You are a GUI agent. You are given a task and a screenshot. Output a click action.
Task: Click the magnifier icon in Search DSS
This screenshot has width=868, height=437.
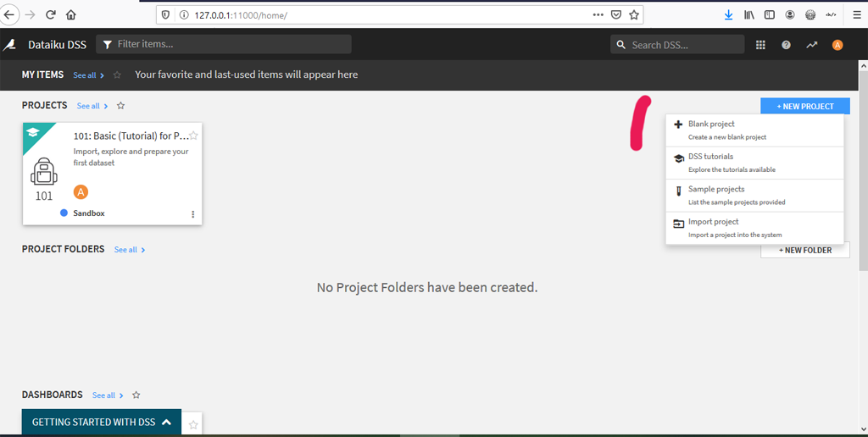tap(621, 45)
